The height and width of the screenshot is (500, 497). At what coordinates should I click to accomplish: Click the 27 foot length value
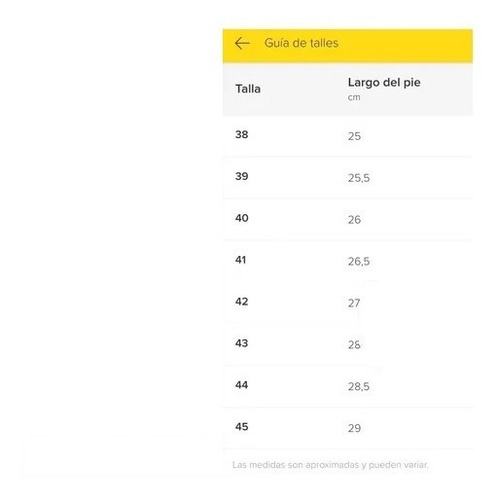pos(354,303)
